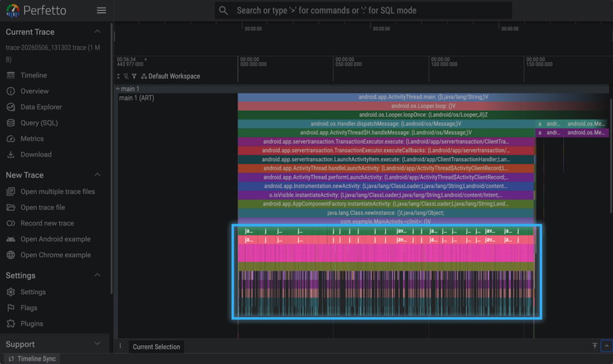The width and height of the screenshot is (613, 364).
Task: Click the Open Chrome example globe icon
Action: coord(10,255)
